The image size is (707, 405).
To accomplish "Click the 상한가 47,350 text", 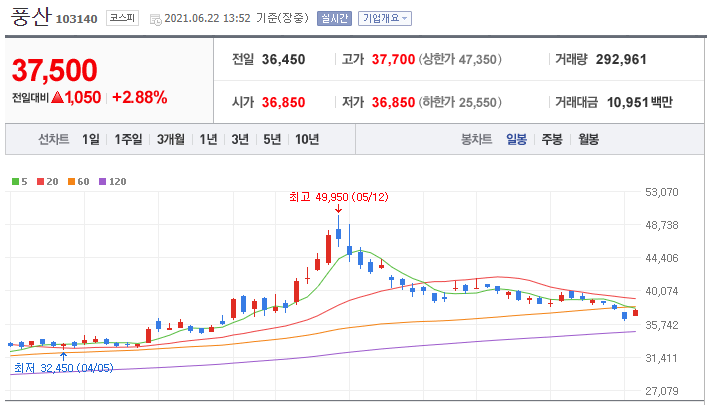I will 460,60.
